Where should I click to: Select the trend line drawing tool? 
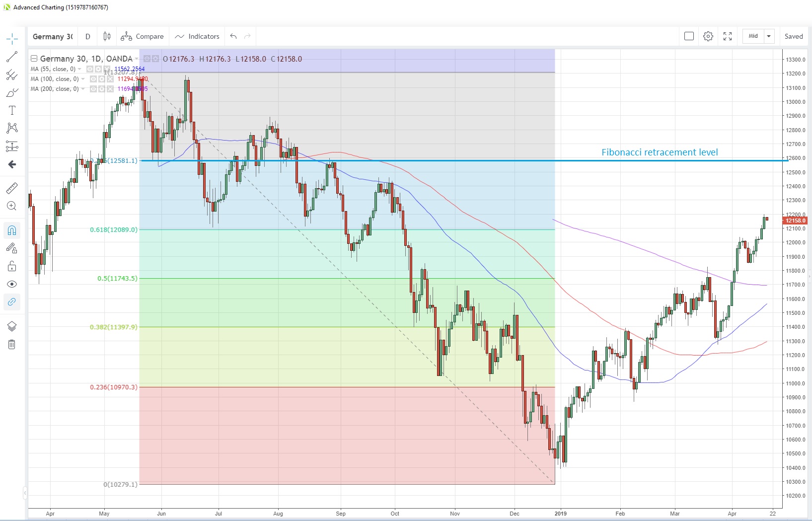[12, 57]
